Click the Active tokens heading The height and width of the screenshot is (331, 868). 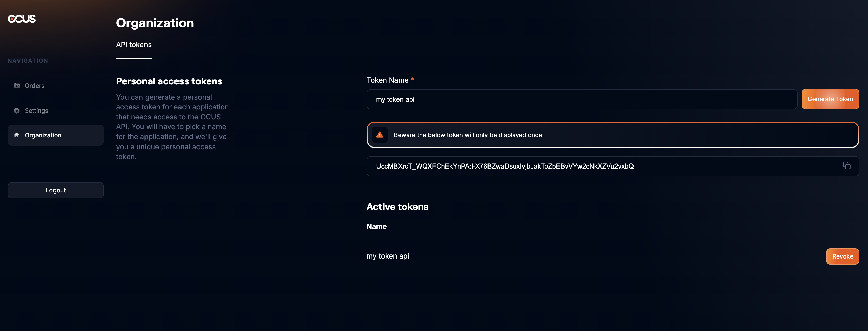click(x=397, y=207)
